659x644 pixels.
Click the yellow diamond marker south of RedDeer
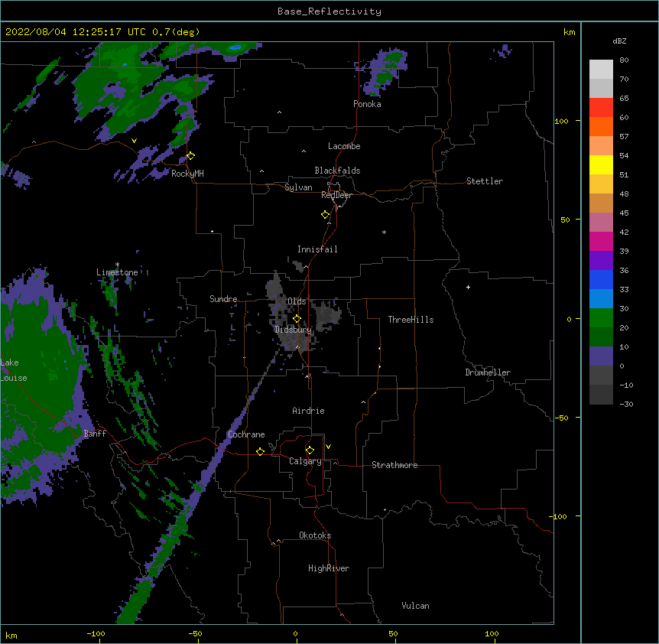click(x=326, y=215)
